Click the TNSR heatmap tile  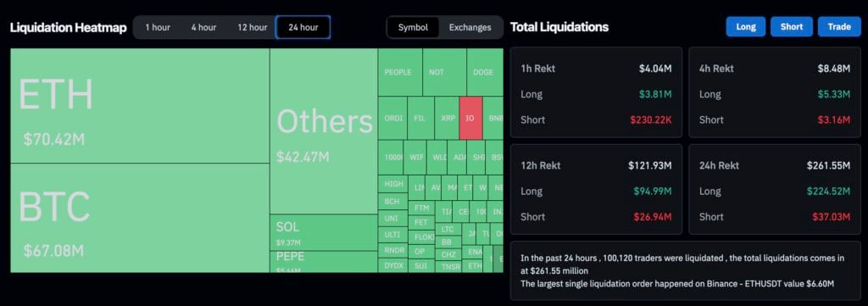pos(448,267)
